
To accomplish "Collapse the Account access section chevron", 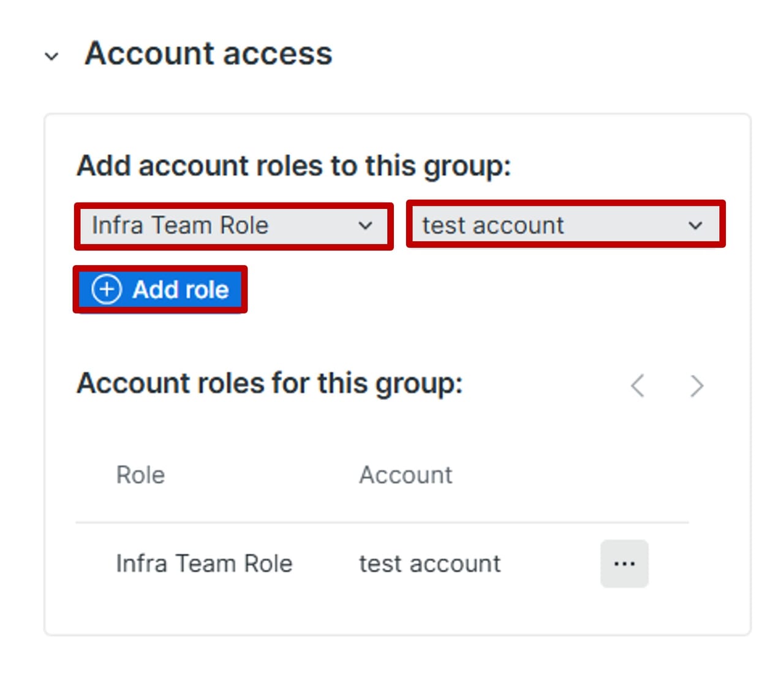I will (x=51, y=56).
